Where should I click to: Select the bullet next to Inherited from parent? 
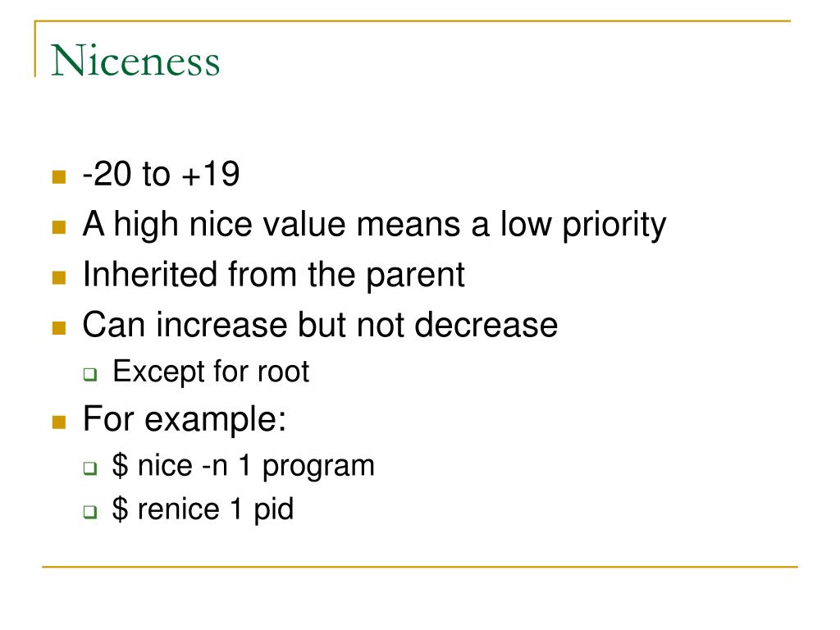click(59, 277)
